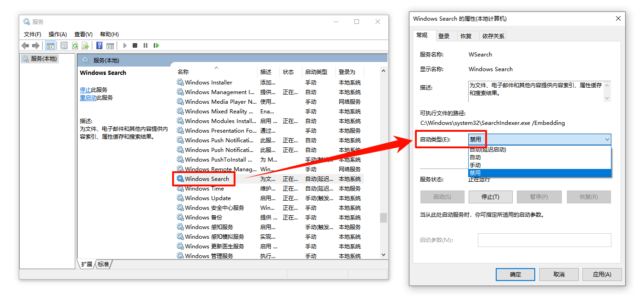
Task: Select Windows Modules Install... row name
Action: pos(221,121)
